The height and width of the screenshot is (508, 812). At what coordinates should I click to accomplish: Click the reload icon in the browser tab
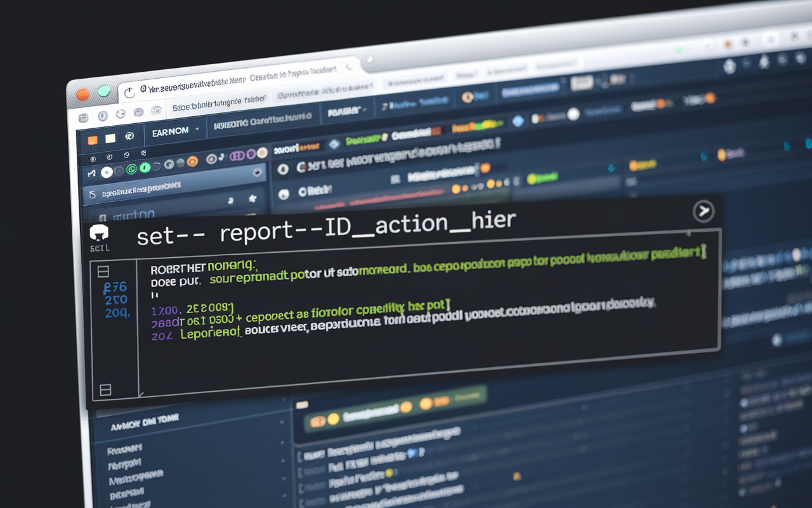pos(130,93)
